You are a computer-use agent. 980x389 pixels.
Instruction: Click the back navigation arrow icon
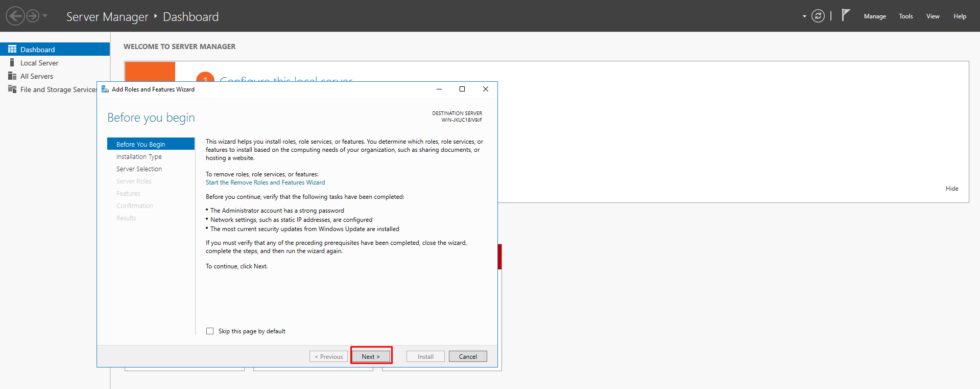pos(15,16)
